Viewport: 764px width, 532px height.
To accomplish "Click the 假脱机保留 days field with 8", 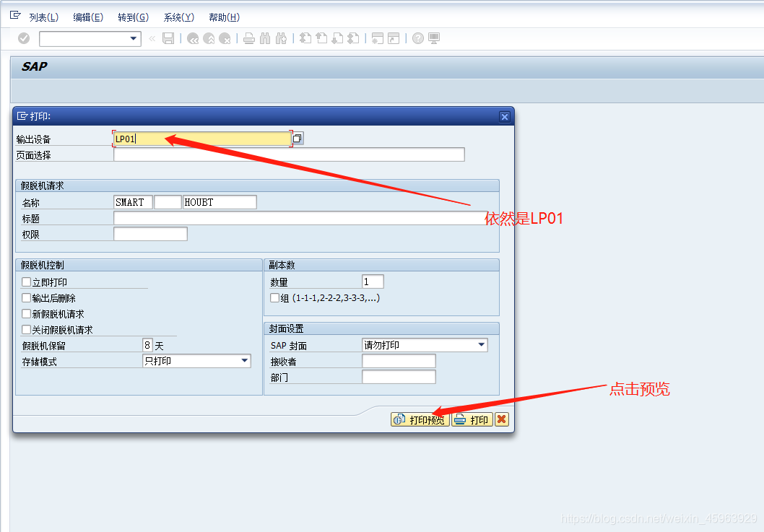I will coord(147,345).
